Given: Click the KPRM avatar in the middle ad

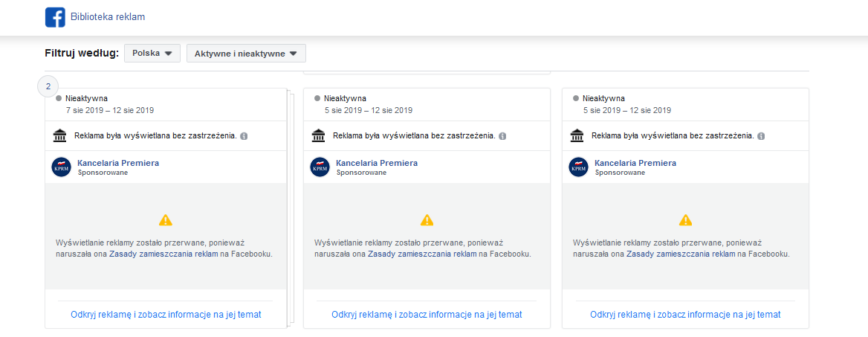Looking at the screenshot, I should point(320,167).
